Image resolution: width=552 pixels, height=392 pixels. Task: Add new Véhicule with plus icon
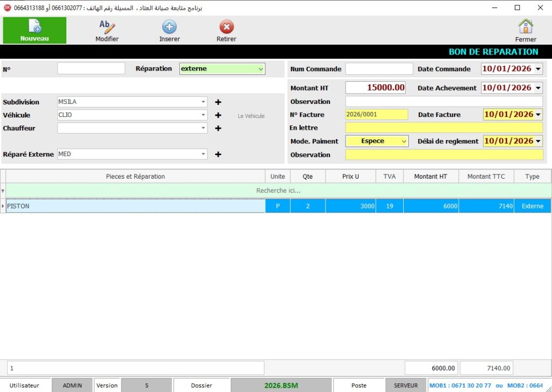pos(218,115)
